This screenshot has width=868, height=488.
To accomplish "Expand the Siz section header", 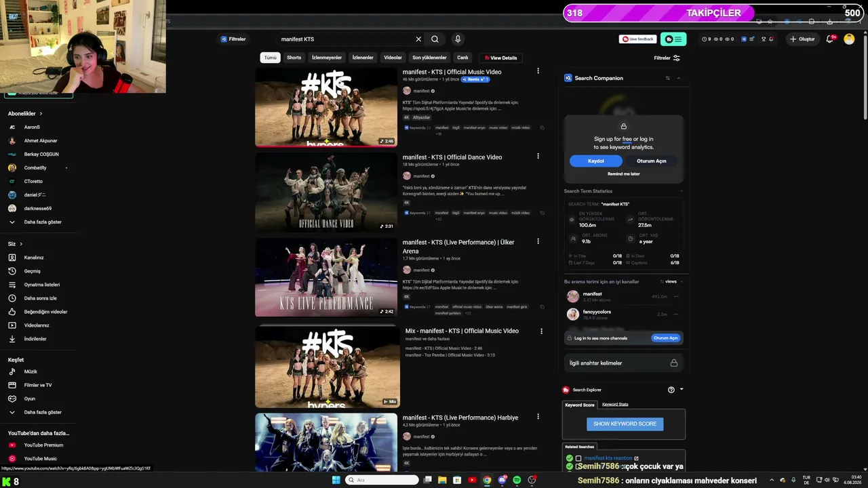I will point(15,244).
